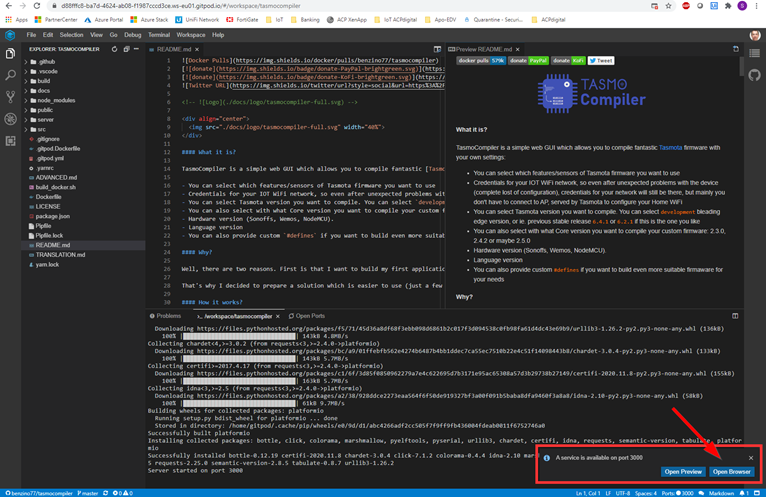This screenshot has height=497, width=766.
Task: Open the Terminal menu
Action: click(159, 35)
